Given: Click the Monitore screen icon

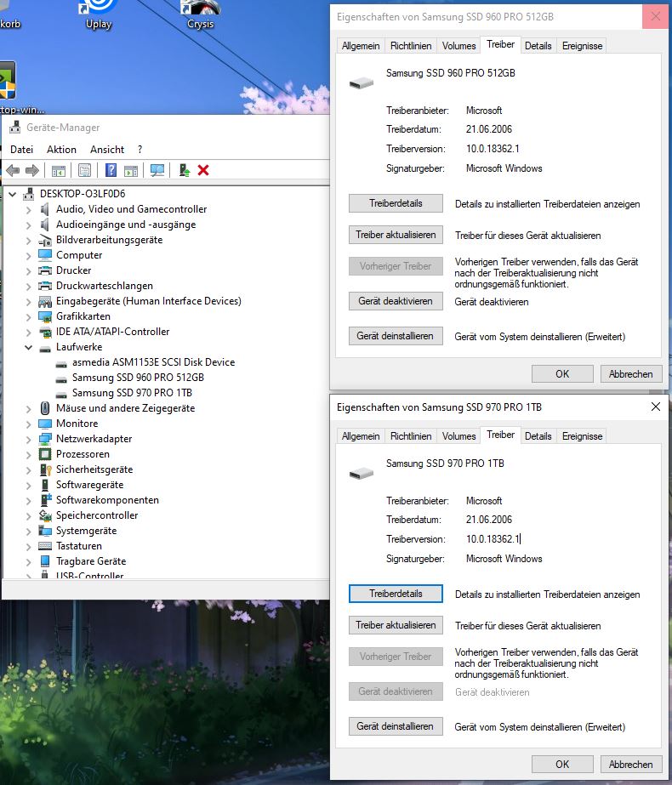Looking at the screenshot, I should (45, 424).
